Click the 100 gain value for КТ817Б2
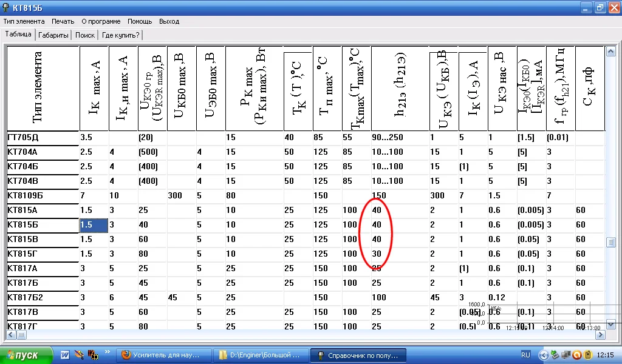The height and width of the screenshot is (364, 622). pyautogui.click(x=400, y=297)
